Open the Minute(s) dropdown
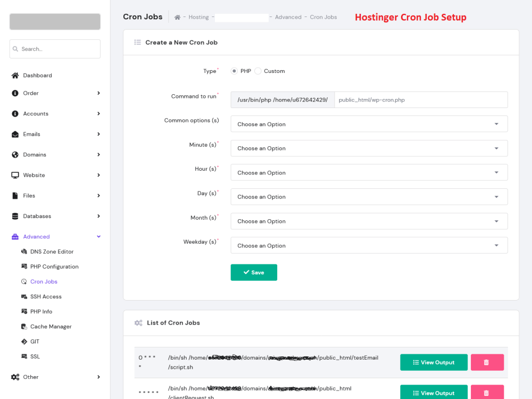 tap(369, 148)
